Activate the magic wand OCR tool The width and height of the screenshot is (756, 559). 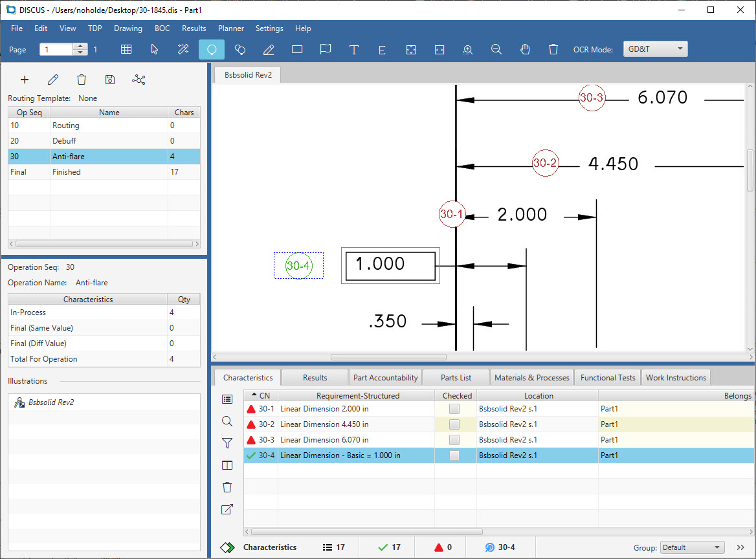click(x=183, y=49)
